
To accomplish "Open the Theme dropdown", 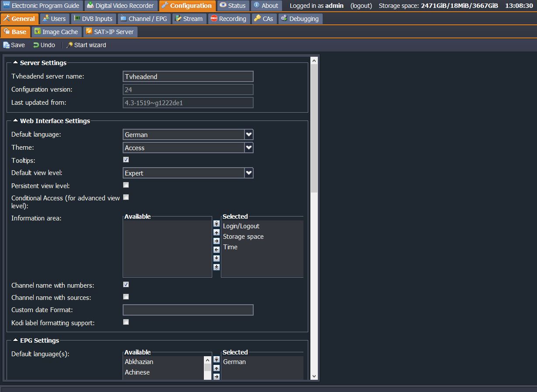I will tap(249, 148).
